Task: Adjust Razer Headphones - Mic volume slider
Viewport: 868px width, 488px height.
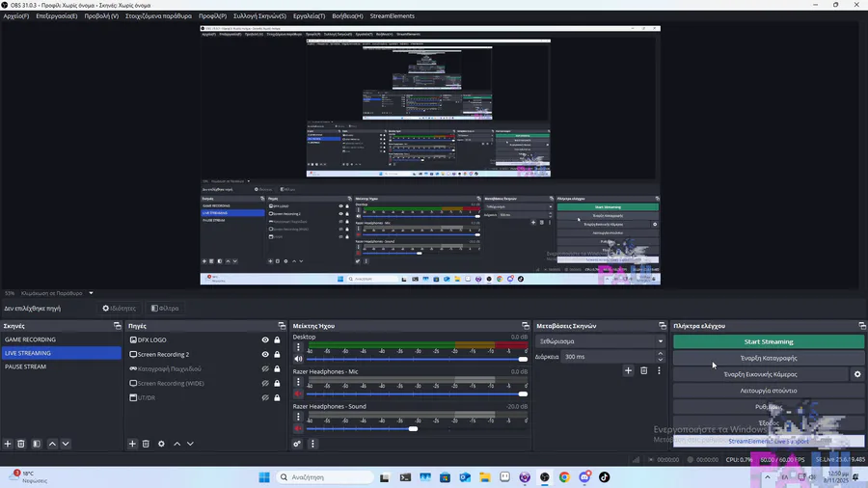Action: point(417,393)
